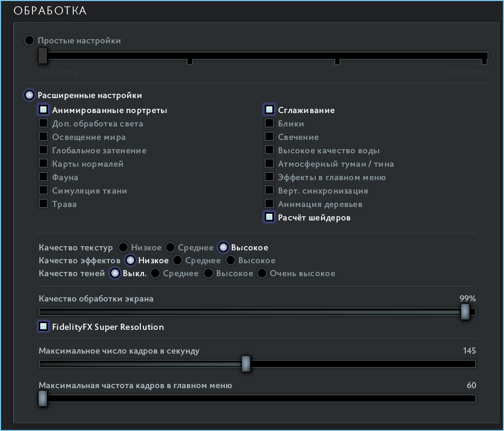Enable Верт. синхронизация checkbox

(x=269, y=190)
